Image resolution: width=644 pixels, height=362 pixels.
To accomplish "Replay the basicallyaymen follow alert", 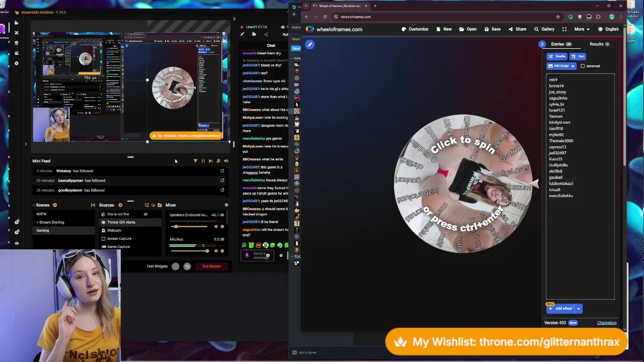I will pos(222,180).
